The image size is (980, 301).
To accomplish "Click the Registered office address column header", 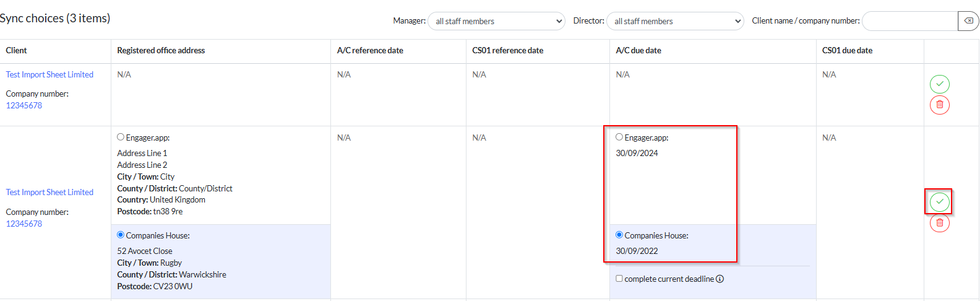I will coord(161,51).
